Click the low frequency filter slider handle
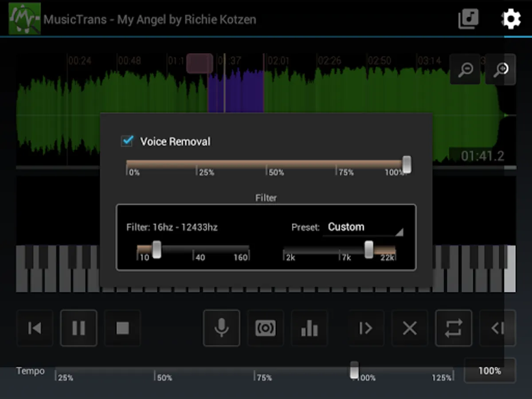Viewport: 532px width, 399px height. 156,249
